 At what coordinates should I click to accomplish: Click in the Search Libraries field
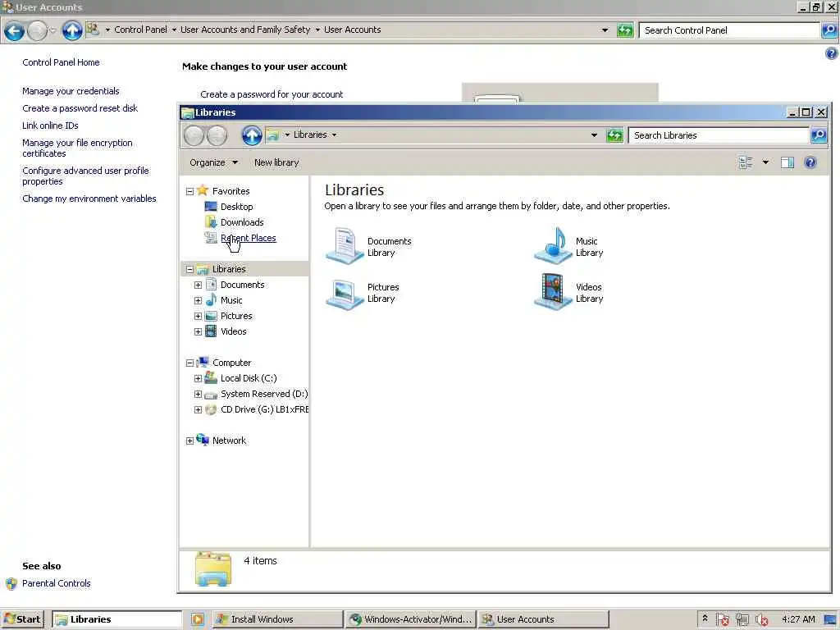point(719,135)
